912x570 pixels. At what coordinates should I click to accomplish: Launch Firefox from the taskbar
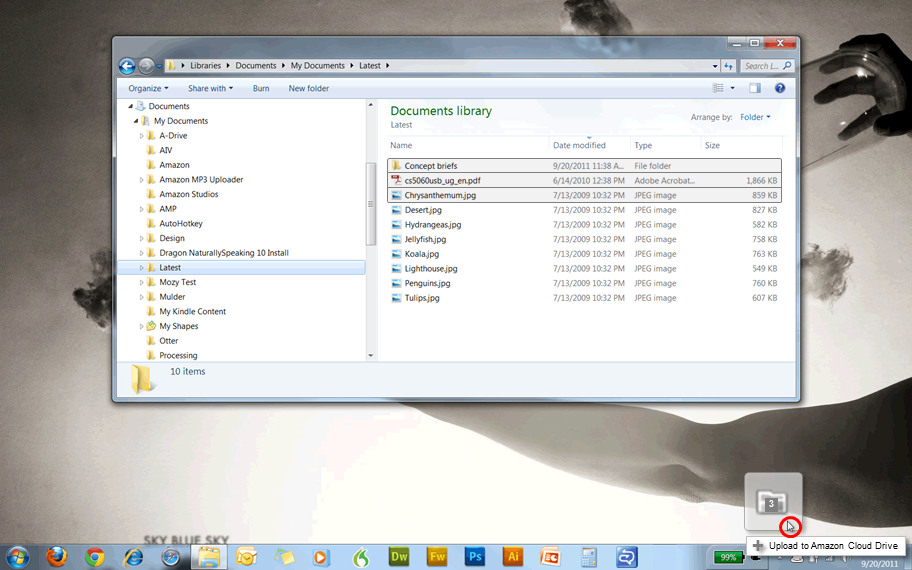click(x=56, y=557)
